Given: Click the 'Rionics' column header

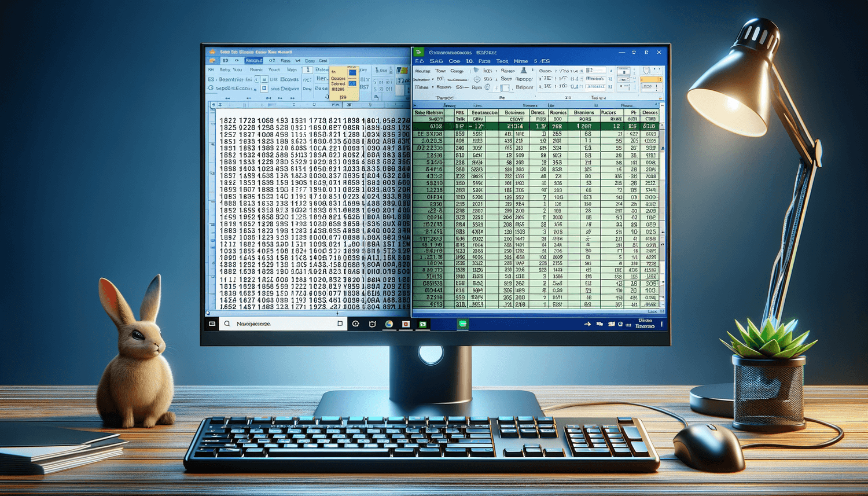Looking at the screenshot, I should click(558, 112).
